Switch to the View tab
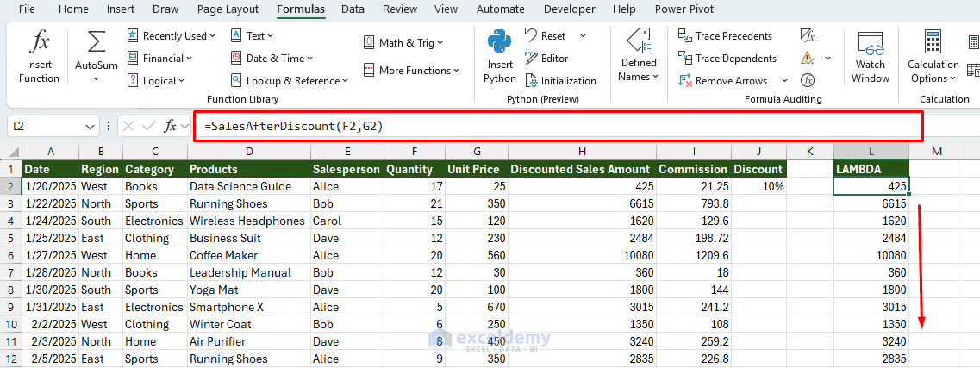Viewport: 980px width, 368px height. tap(446, 9)
